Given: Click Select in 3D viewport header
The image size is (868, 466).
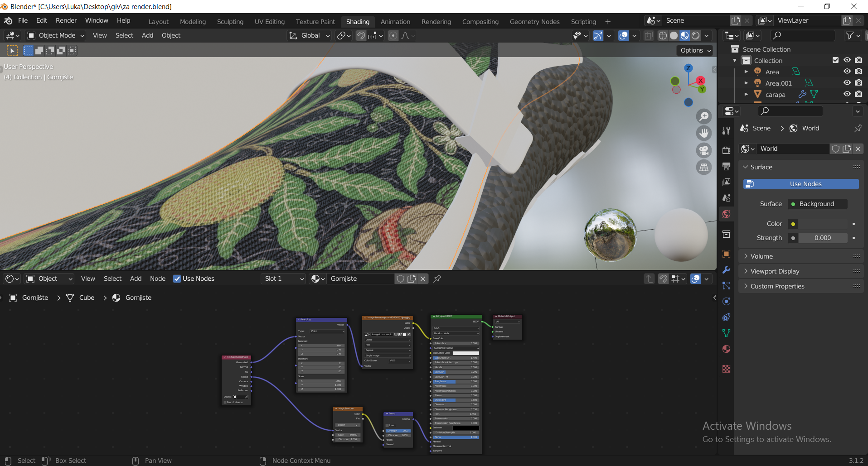Looking at the screenshot, I should click(124, 35).
